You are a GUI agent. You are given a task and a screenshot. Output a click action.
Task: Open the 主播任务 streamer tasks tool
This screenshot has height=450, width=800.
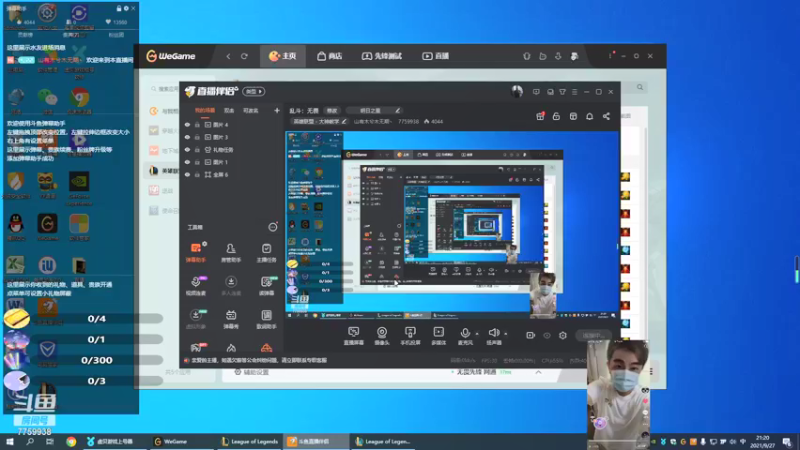coord(266,252)
